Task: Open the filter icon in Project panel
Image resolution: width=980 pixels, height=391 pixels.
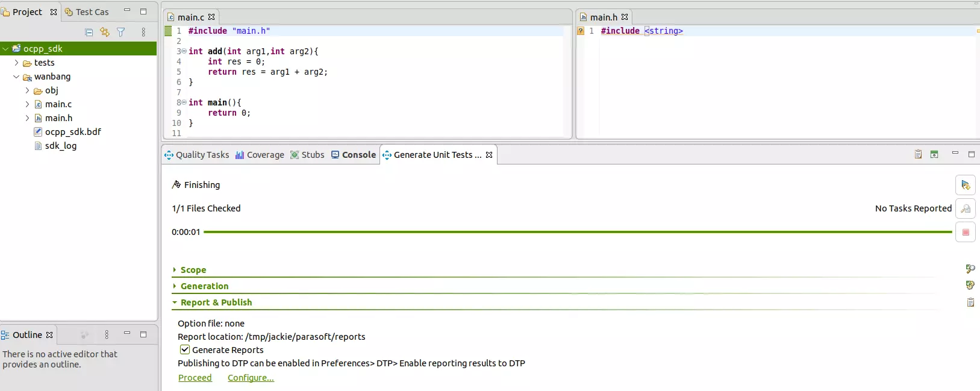Action: 121,33
